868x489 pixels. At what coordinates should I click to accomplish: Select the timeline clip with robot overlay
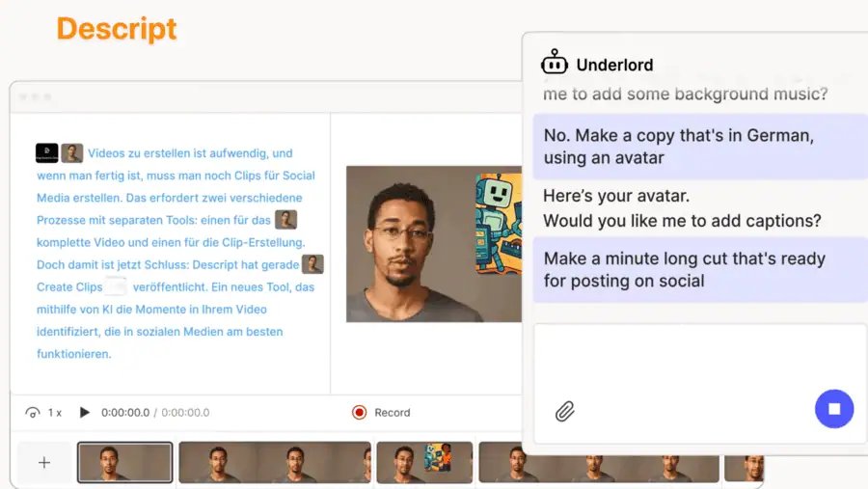pos(424,462)
